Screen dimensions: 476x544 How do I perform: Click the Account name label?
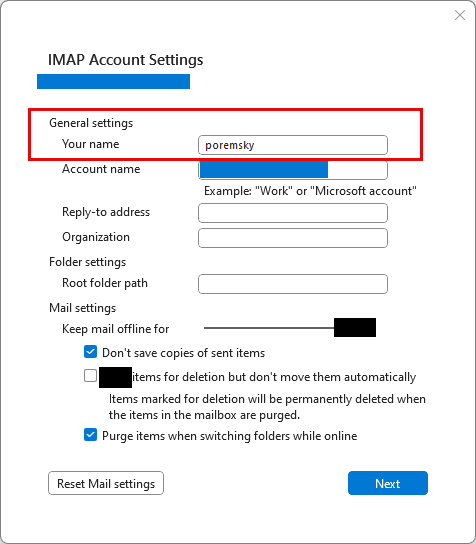point(101,169)
